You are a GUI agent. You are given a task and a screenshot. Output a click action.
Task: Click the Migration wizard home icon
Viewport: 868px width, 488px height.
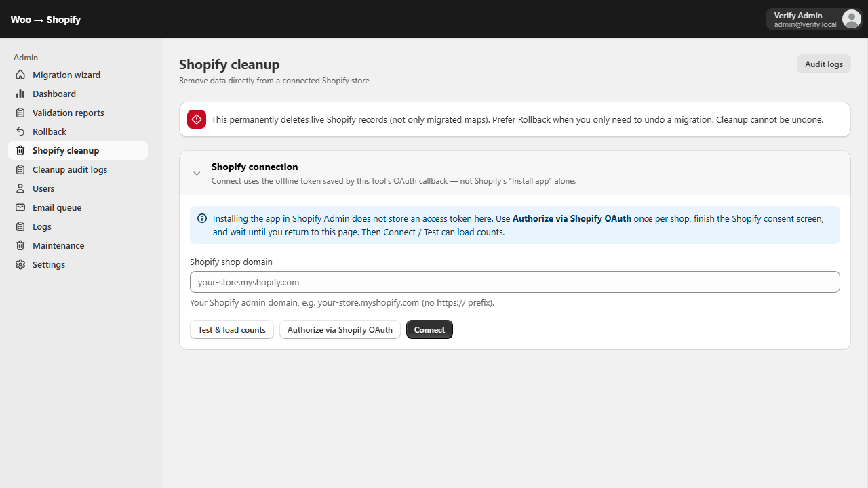pyautogui.click(x=20, y=75)
